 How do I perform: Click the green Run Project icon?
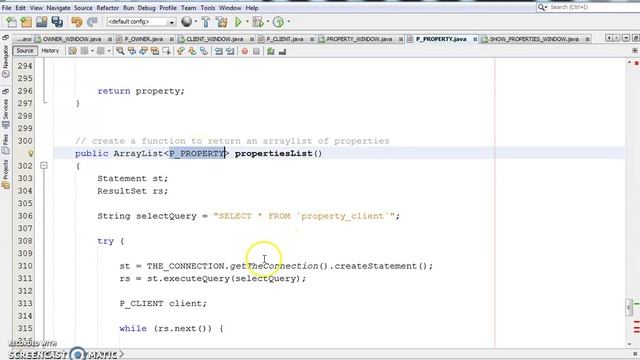238,22
